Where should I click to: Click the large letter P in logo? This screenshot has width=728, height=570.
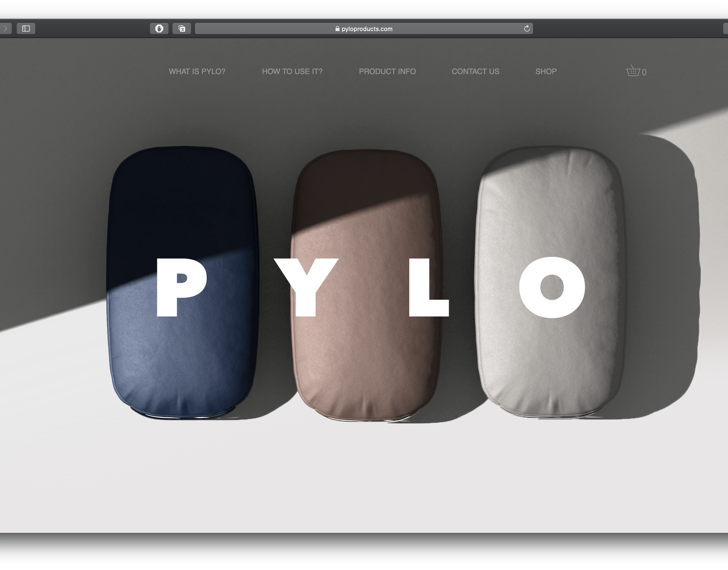coord(182,287)
